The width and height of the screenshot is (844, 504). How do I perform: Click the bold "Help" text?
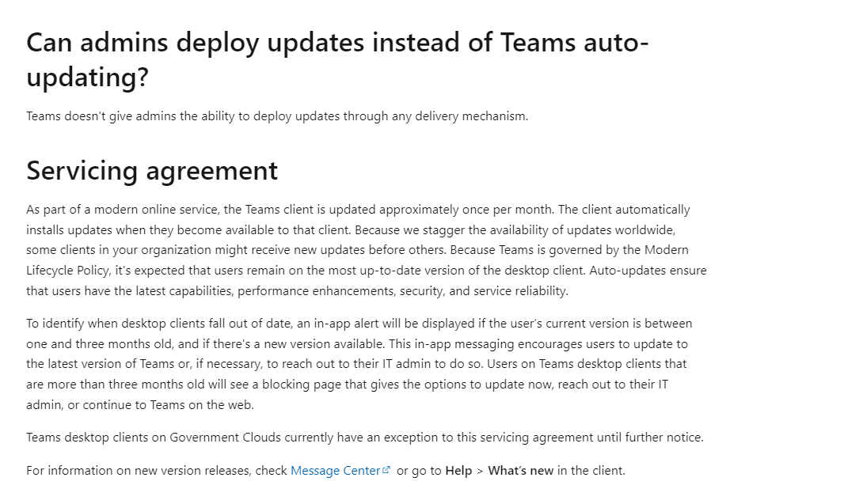tap(458, 471)
